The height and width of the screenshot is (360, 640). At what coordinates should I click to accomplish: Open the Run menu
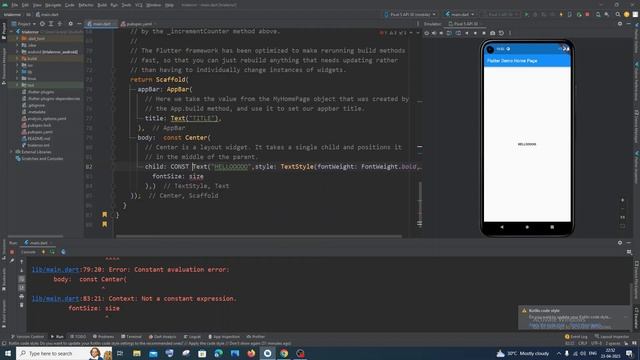(114, 5)
